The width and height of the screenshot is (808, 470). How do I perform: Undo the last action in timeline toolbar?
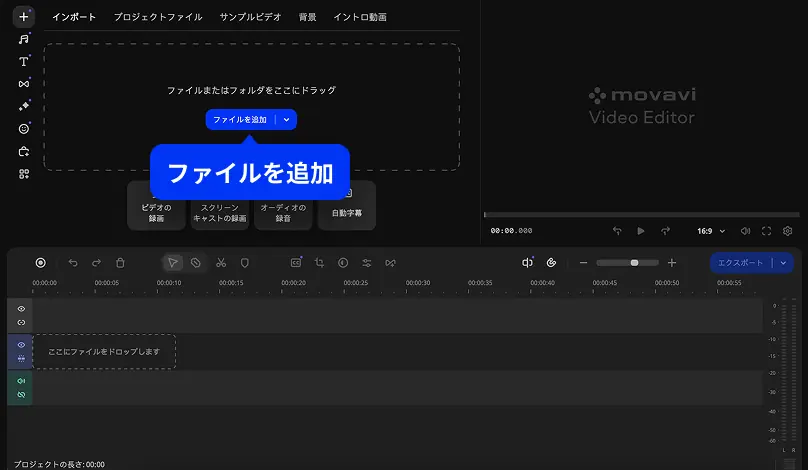[73, 263]
